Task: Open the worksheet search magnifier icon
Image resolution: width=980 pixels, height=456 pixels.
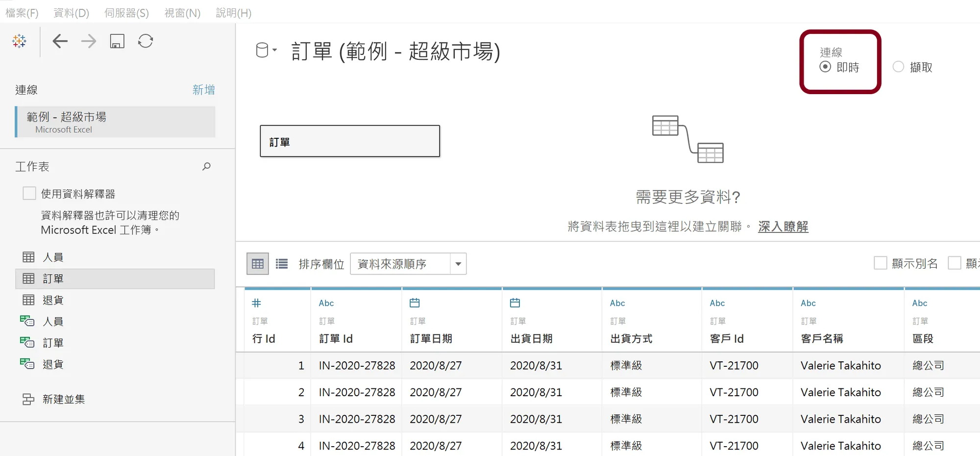Action: tap(206, 167)
